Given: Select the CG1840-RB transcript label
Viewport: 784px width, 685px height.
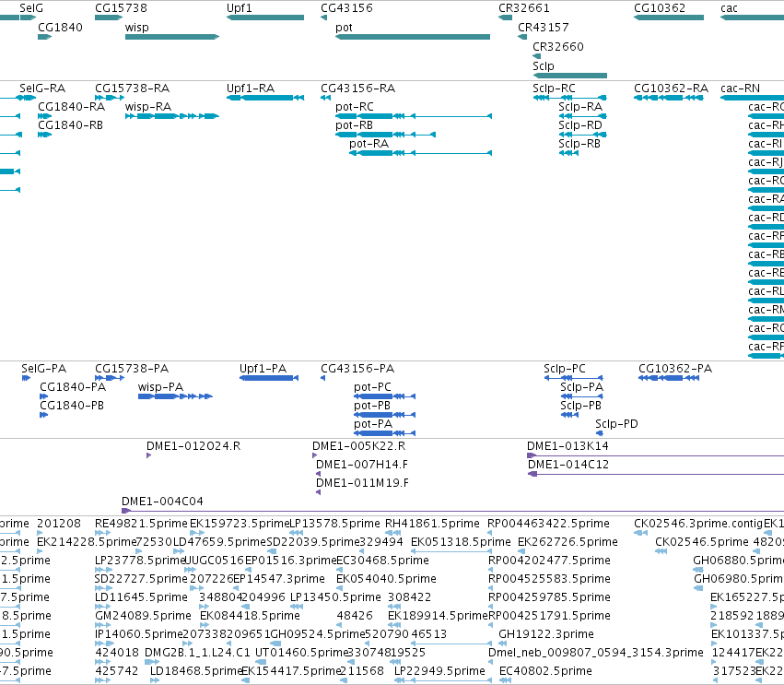Looking at the screenshot, I should coord(71,125).
